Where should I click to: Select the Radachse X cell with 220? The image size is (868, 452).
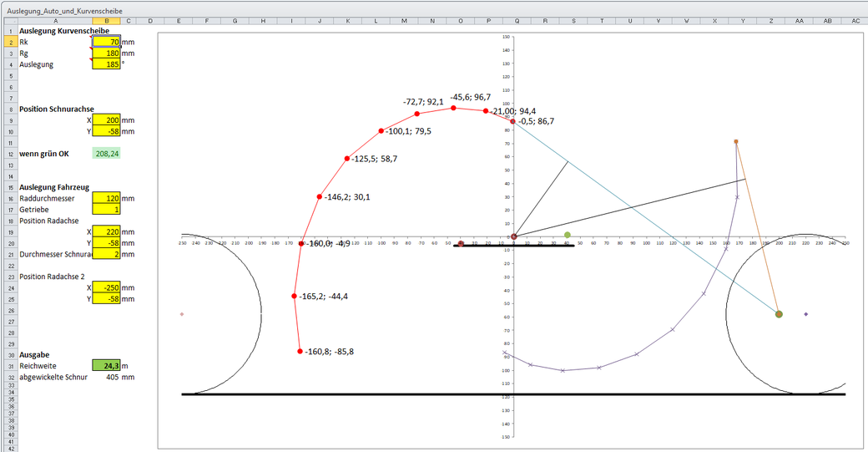click(x=106, y=232)
